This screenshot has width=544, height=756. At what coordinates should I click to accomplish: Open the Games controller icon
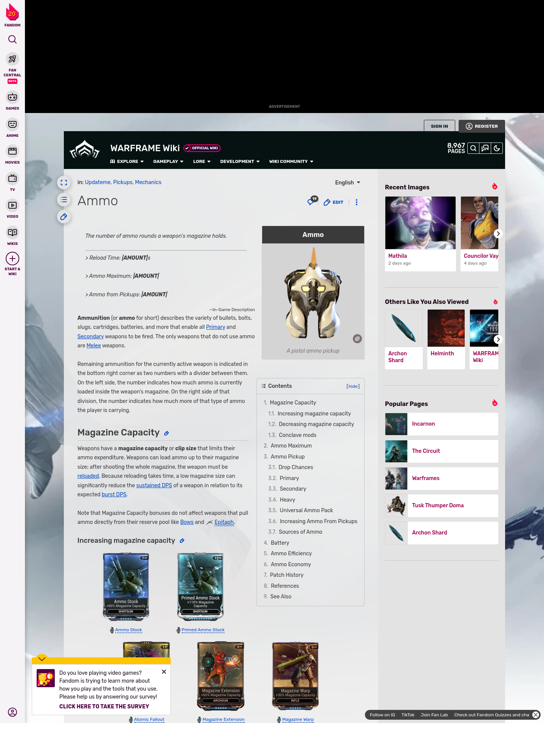coord(12,97)
